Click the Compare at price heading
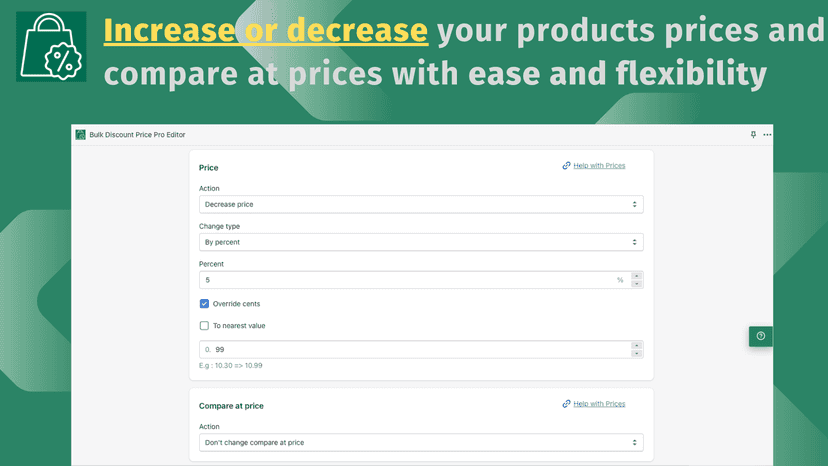The height and width of the screenshot is (466, 828). (x=231, y=406)
